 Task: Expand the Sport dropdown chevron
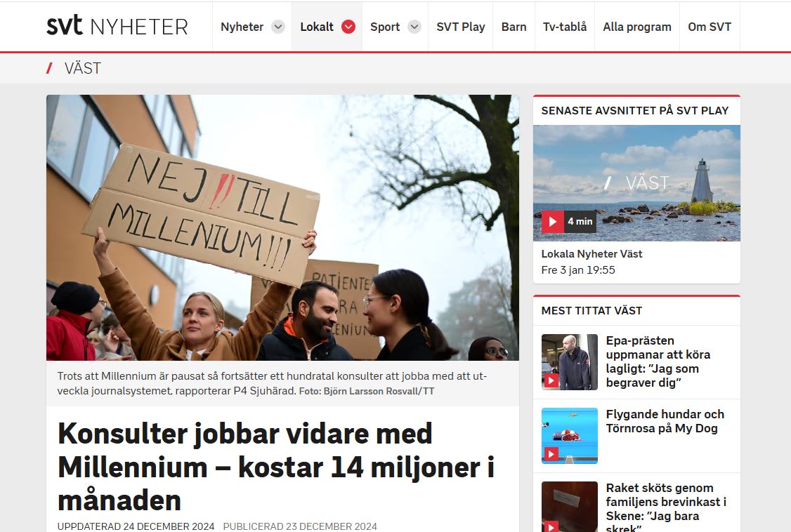tap(414, 27)
